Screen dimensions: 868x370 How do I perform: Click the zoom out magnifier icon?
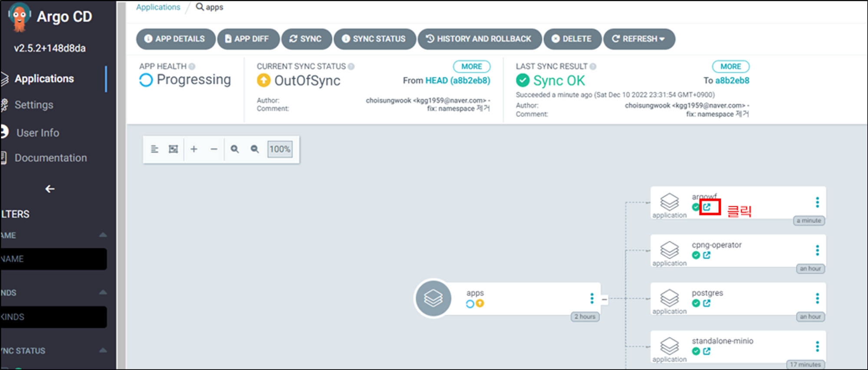tap(255, 149)
